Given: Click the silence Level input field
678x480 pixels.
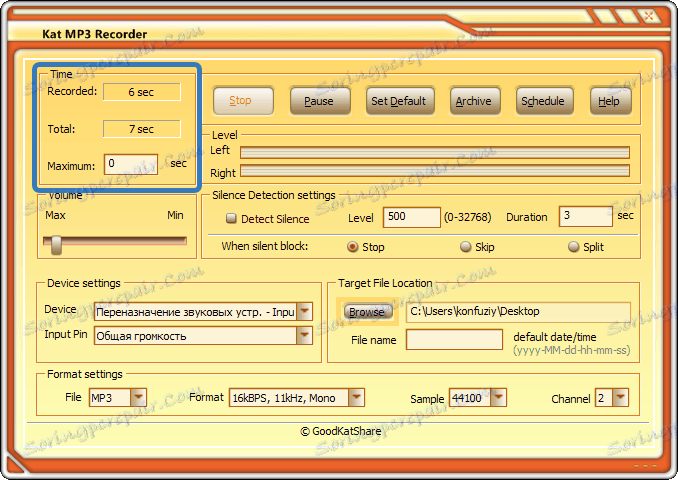Looking at the screenshot, I should coord(412,217).
